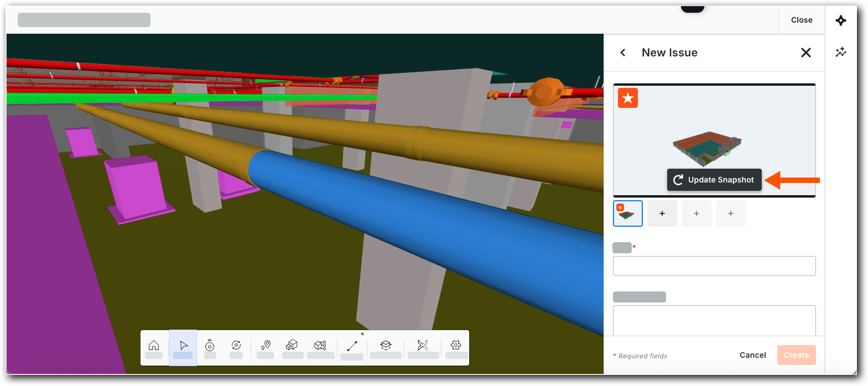Screen dimensions: 868x386
Task: Click the sparkles magic icon in right rail
Action: click(x=841, y=52)
